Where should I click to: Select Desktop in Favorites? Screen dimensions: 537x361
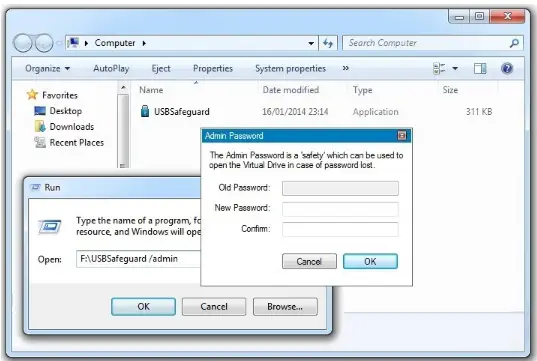pos(65,111)
